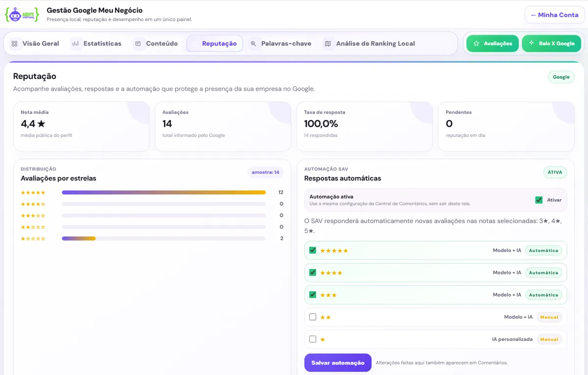
Task: Click the Taxa de resposta 100,0% card
Action: click(365, 126)
